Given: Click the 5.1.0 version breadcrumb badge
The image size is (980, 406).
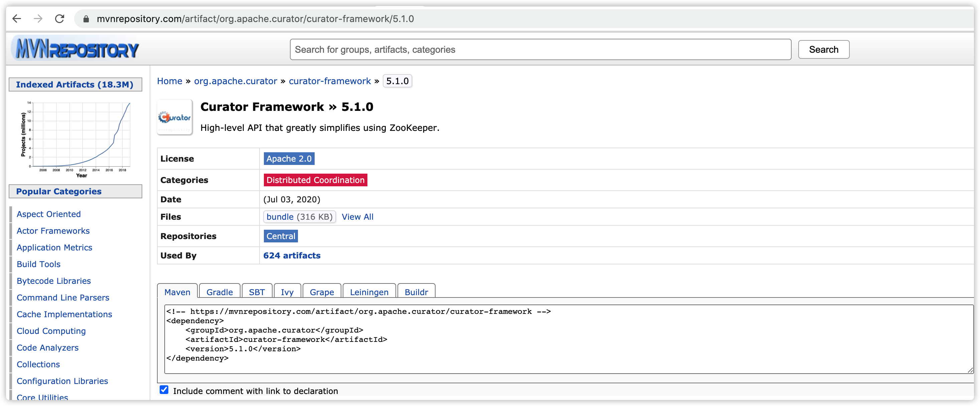Looking at the screenshot, I should pos(397,81).
